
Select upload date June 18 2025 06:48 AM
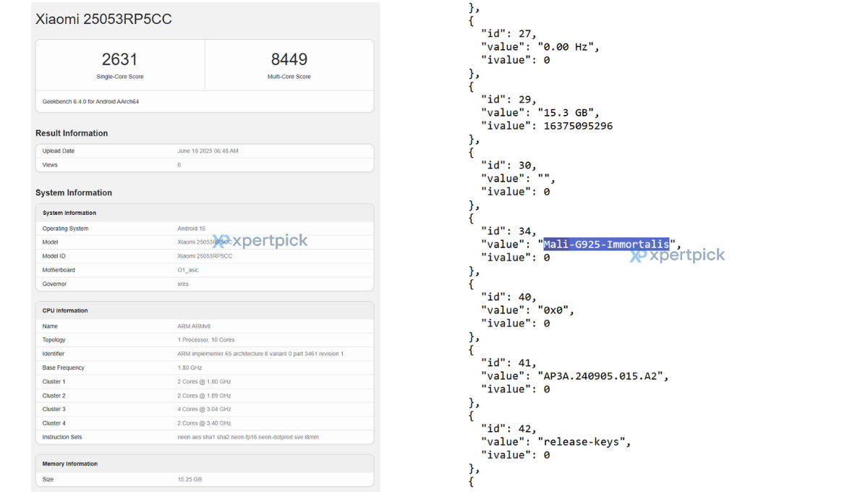[208, 151]
